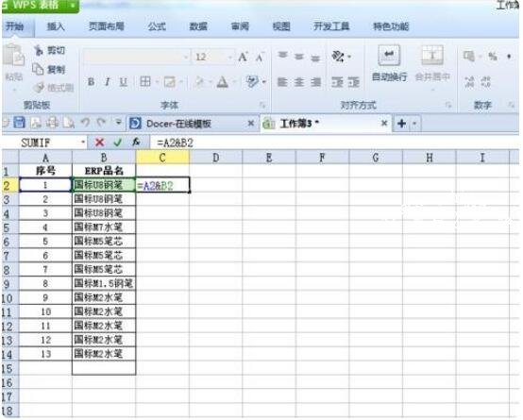The image size is (523, 420).
Task: Click the text orientation icon
Action: click(338, 57)
